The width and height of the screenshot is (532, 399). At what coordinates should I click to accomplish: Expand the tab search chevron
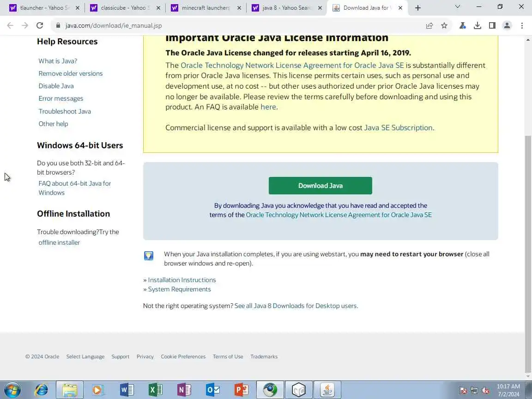pos(457,6)
